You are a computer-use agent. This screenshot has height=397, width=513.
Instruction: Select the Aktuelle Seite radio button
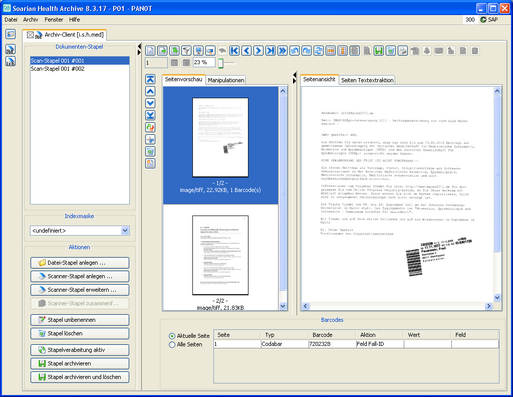click(172, 336)
